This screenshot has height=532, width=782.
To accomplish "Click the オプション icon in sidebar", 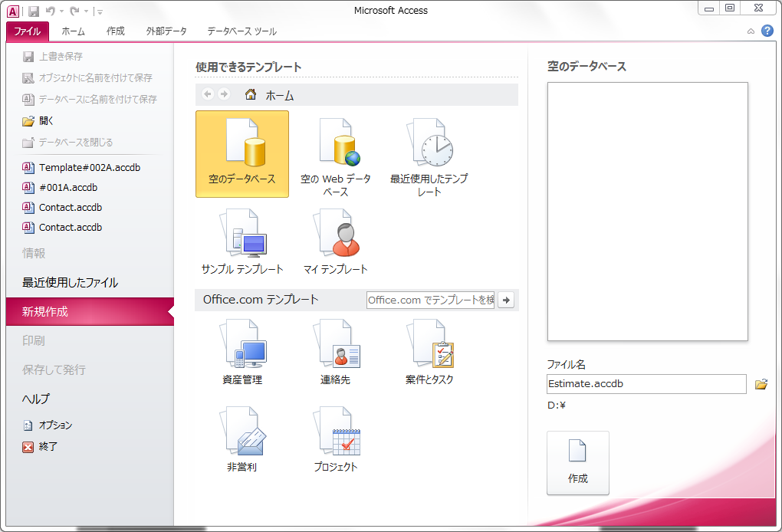I will coord(28,425).
